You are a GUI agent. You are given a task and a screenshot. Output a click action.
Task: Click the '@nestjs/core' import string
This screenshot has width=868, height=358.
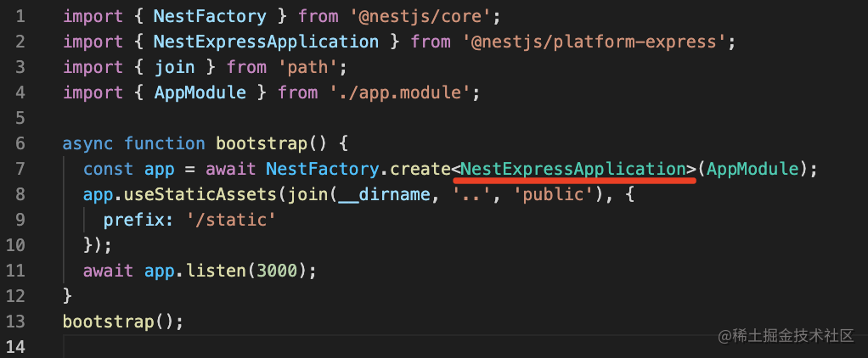click(416, 15)
